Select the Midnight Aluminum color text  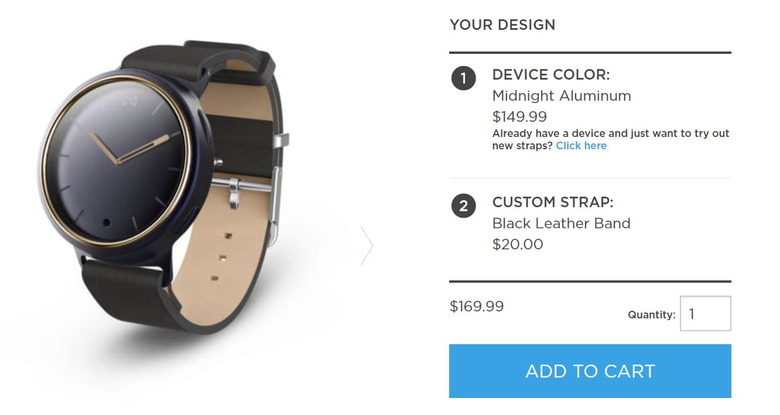[x=562, y=96]
